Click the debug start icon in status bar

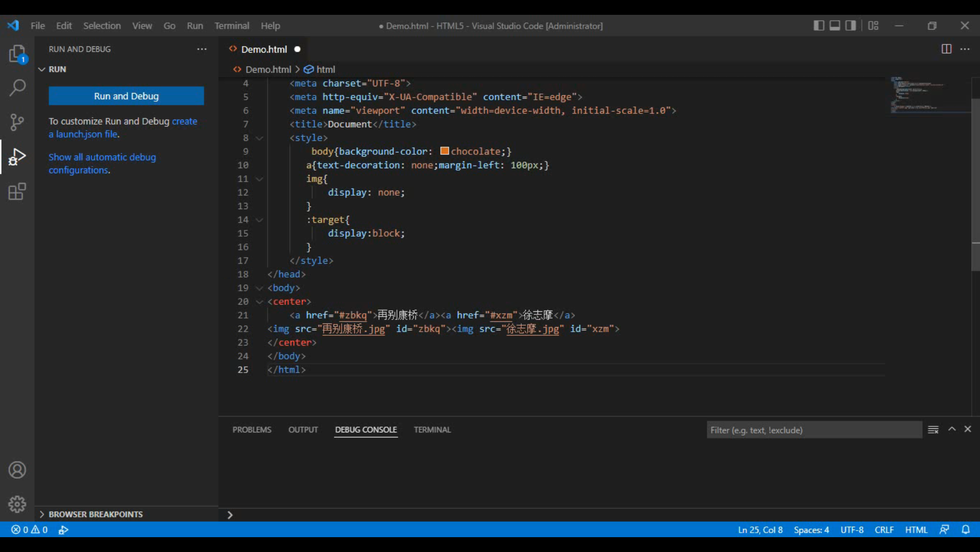[x=63, y=530]
